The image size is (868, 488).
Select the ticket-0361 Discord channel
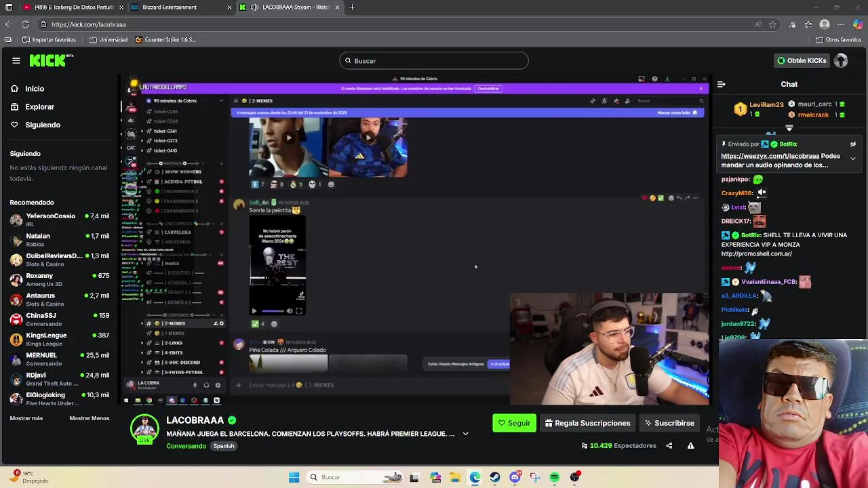(165, 131)
